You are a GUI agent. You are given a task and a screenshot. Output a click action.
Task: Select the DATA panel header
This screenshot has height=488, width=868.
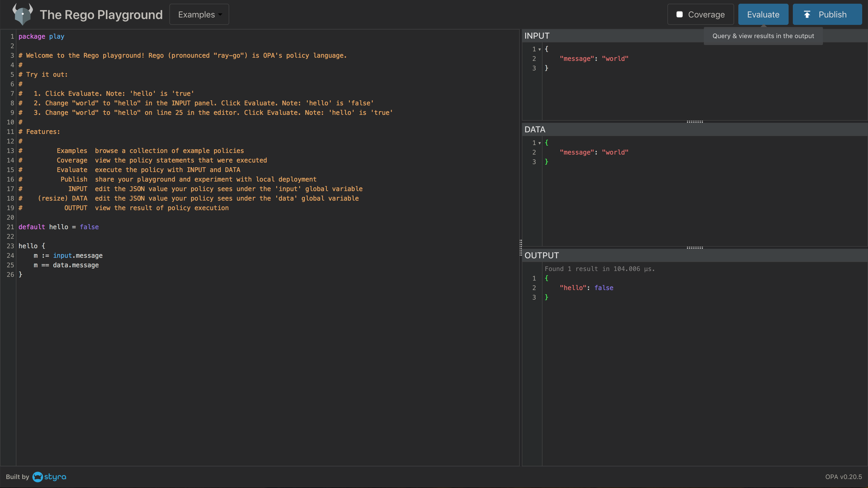tap(535, 129)
